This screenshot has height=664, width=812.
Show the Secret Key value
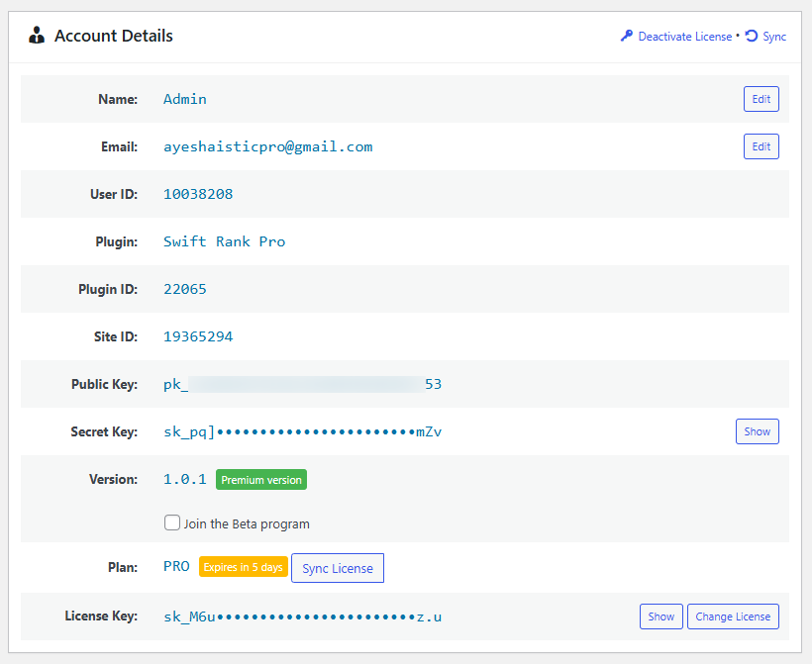tap(757, 431)
